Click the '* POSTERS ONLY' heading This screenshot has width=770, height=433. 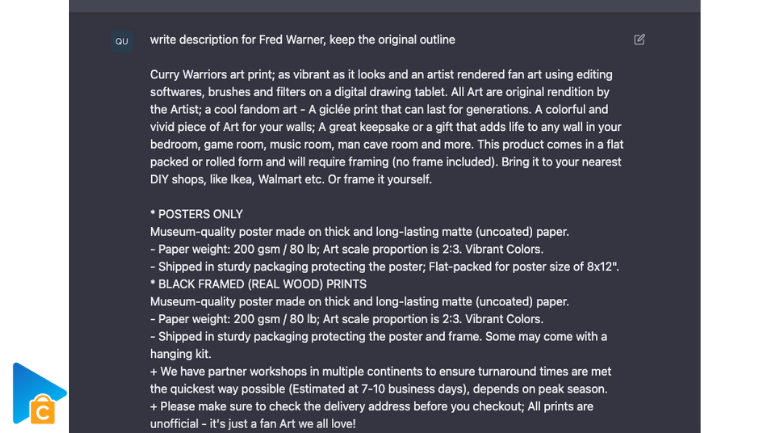[196, 214]
